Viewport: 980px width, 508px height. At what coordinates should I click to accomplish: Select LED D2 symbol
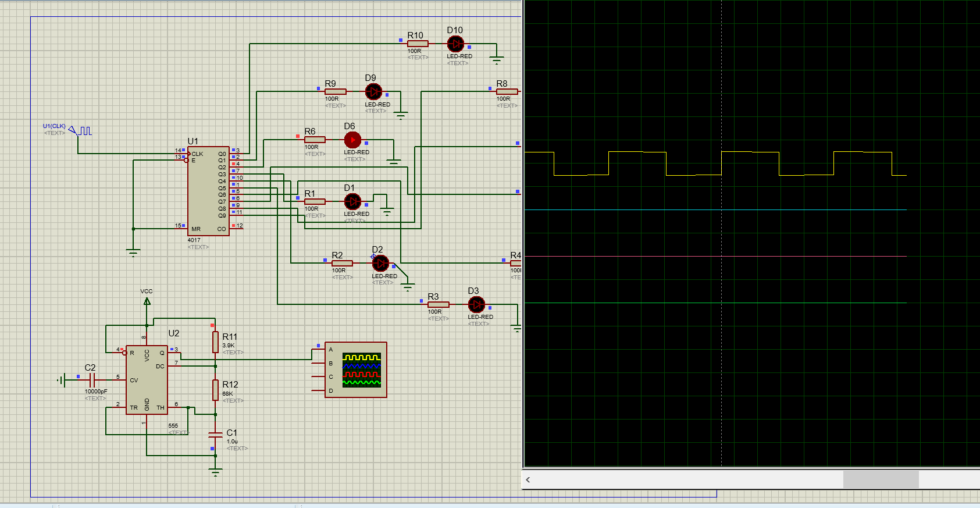pos(380,263)
